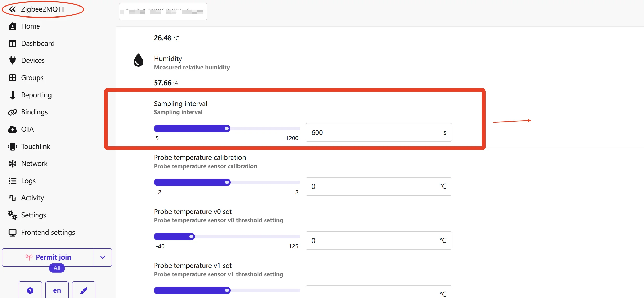
Task: Click Probe temperature calibration input field
Action: (x=379, y=187)
